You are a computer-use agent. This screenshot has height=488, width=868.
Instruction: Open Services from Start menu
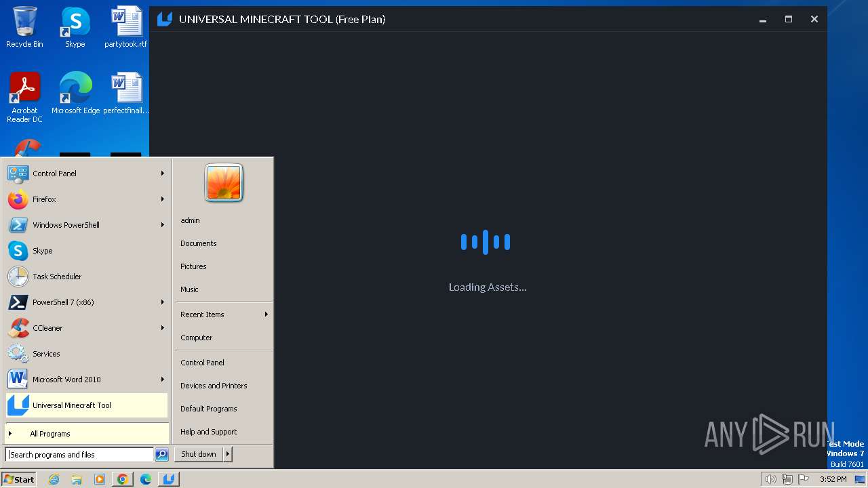[86, 354]
